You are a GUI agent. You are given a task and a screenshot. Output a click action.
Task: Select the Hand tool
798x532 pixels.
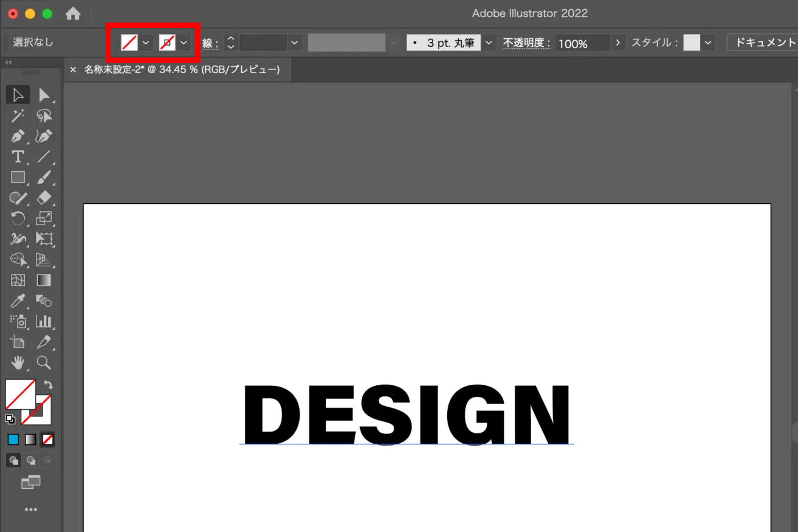tap(18, 363)
